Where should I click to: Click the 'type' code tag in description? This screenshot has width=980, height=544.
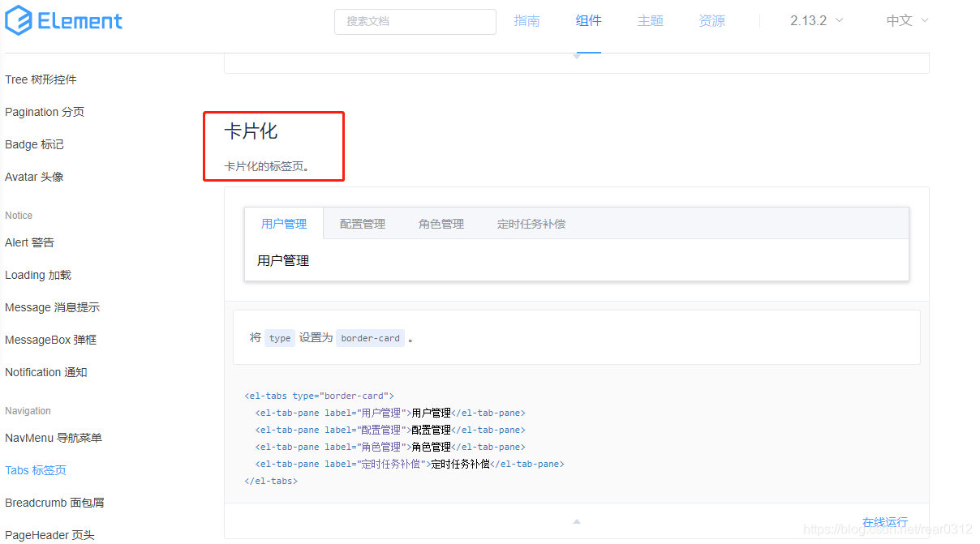click(x=280, y=338)
